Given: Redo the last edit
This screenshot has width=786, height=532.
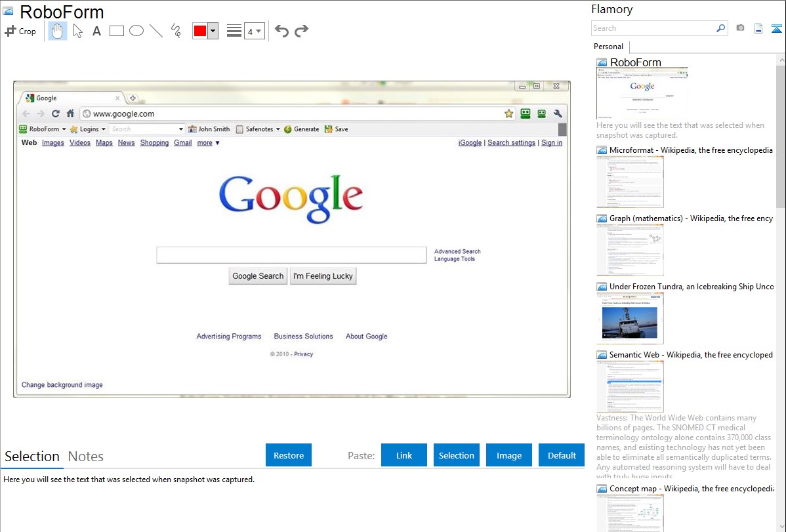Looking at the screenshot, I should (x=301, y=31).
